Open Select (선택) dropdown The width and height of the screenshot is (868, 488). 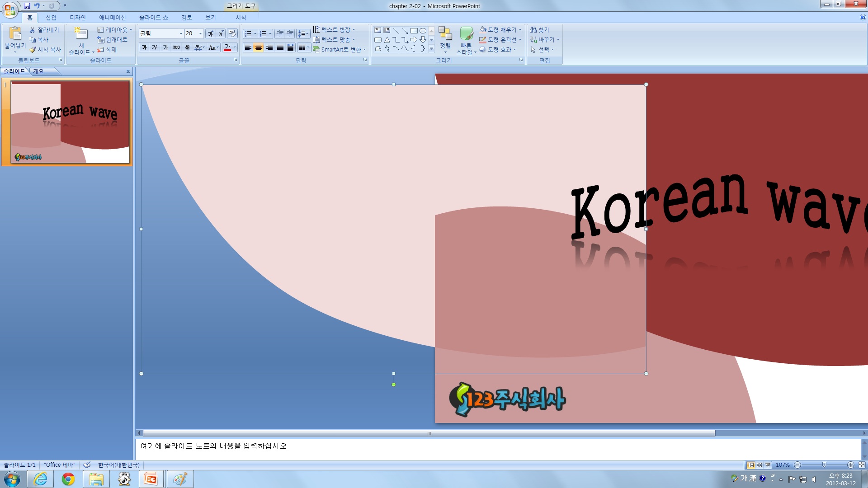click(x=542, y=50)
